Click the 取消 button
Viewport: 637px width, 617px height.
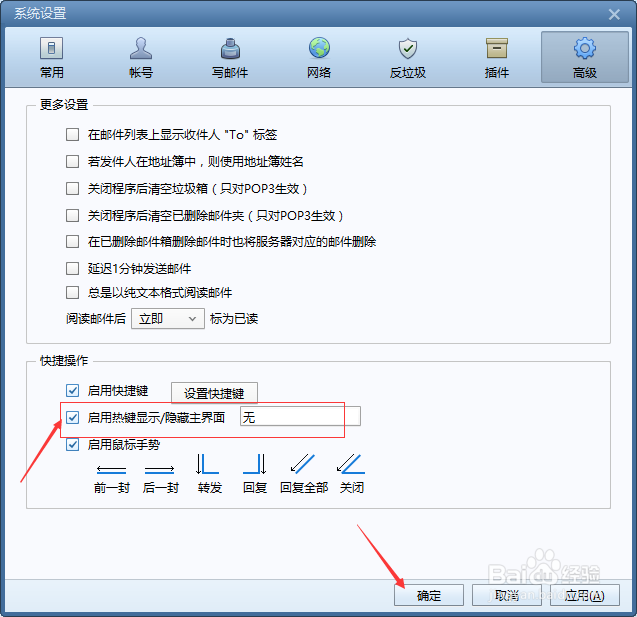[x=507, y=595]
